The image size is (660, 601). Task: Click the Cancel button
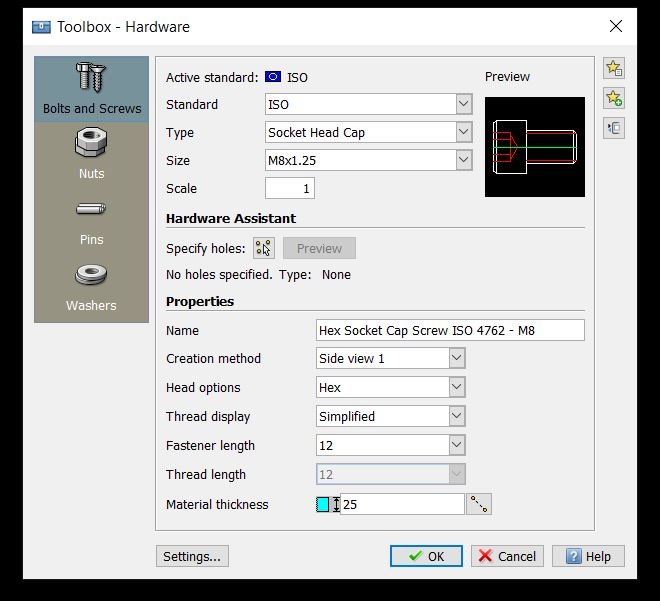click(x=507, y=556)
